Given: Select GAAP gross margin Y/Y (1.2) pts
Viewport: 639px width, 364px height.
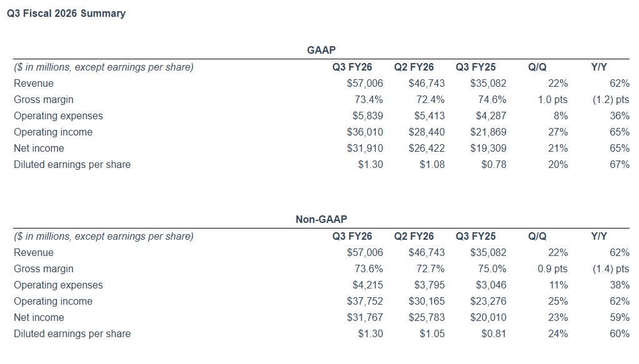Looking at the screenshot, I should pos(610,99).
